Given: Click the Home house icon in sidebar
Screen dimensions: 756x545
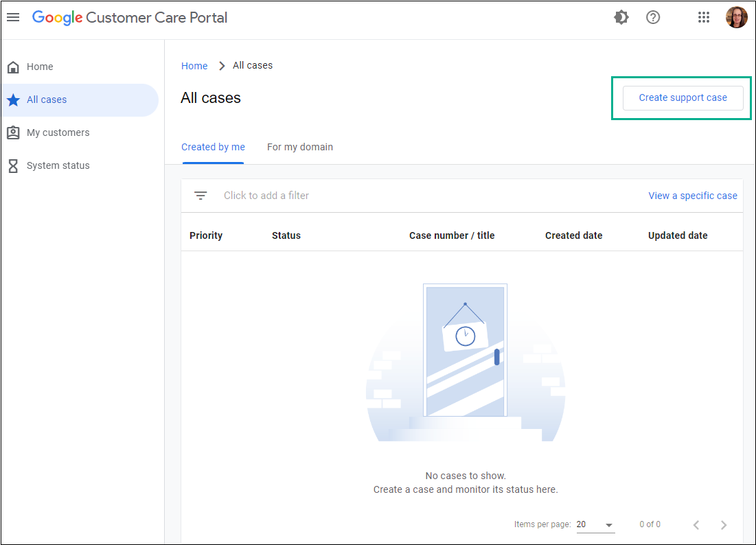Looking at the screenshot, I should (x=13, y=67).
